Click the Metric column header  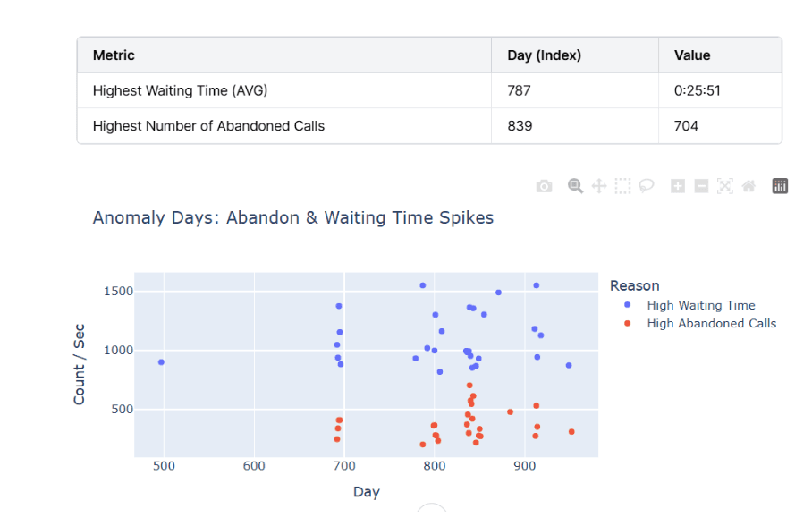[x=114, y=55]
